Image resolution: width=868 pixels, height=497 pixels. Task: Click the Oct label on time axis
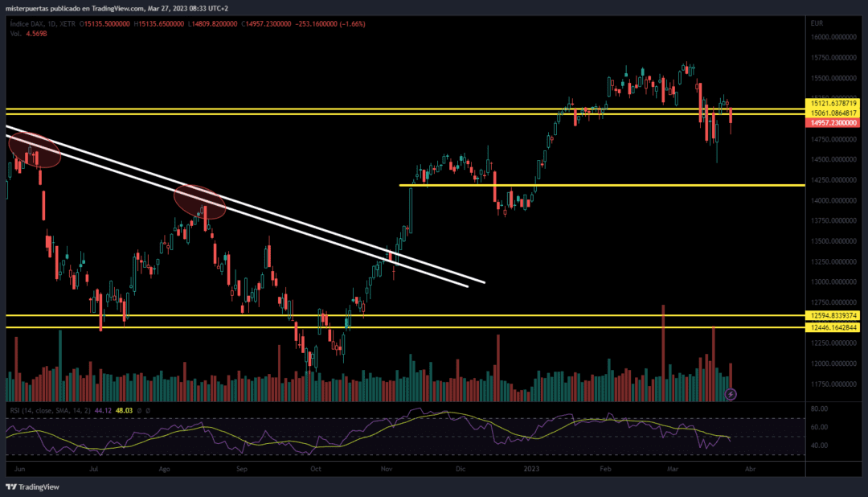316,469
